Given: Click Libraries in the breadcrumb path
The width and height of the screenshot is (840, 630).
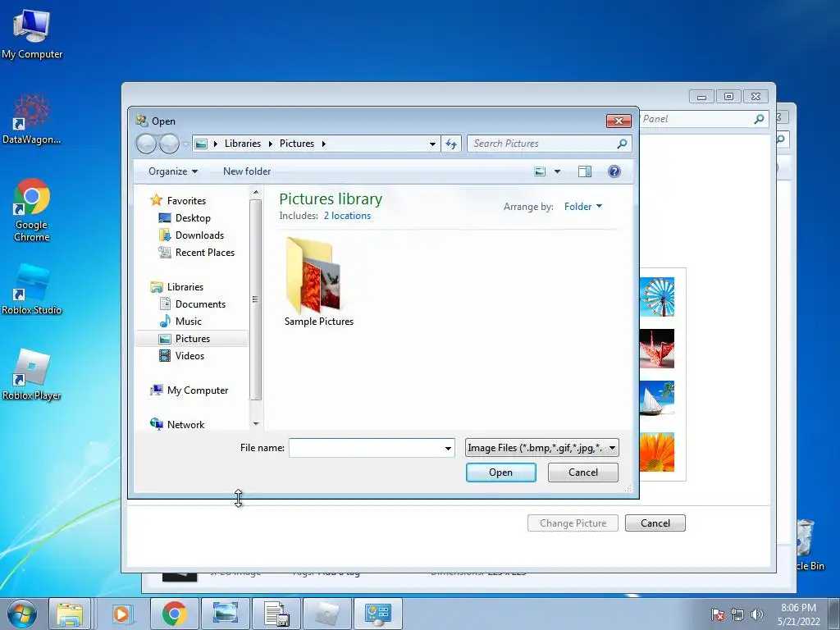Looking at the screenshot, I should [x=243, y=144].
